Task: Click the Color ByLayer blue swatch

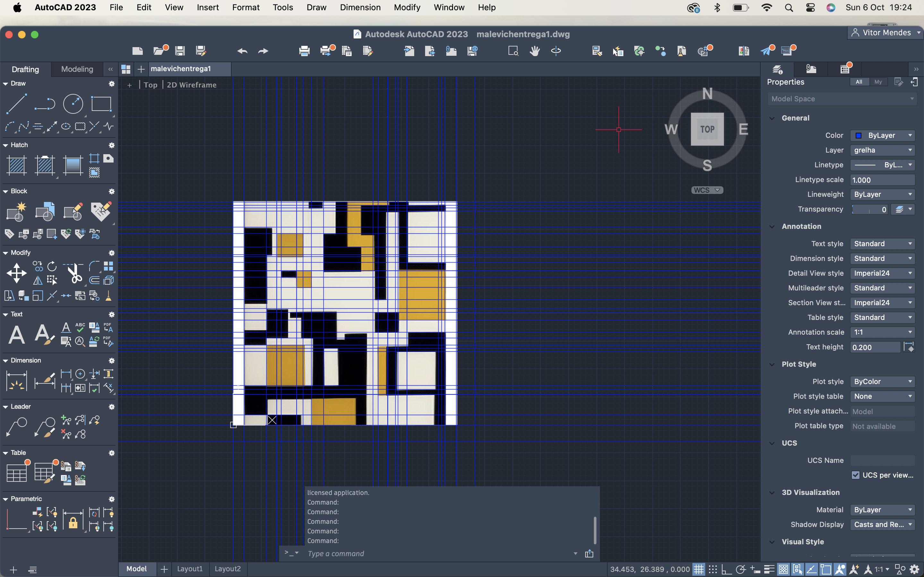Action: (x=859, y=136)
